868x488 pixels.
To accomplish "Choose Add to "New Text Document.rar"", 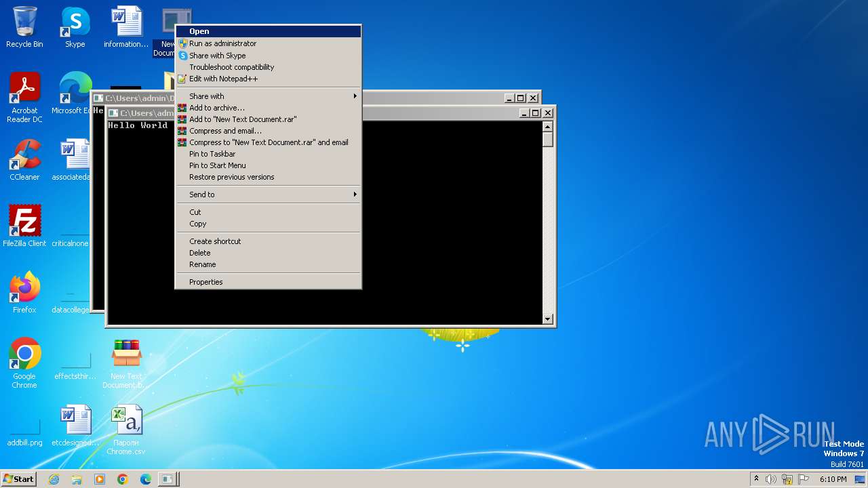I will (268, 119).
